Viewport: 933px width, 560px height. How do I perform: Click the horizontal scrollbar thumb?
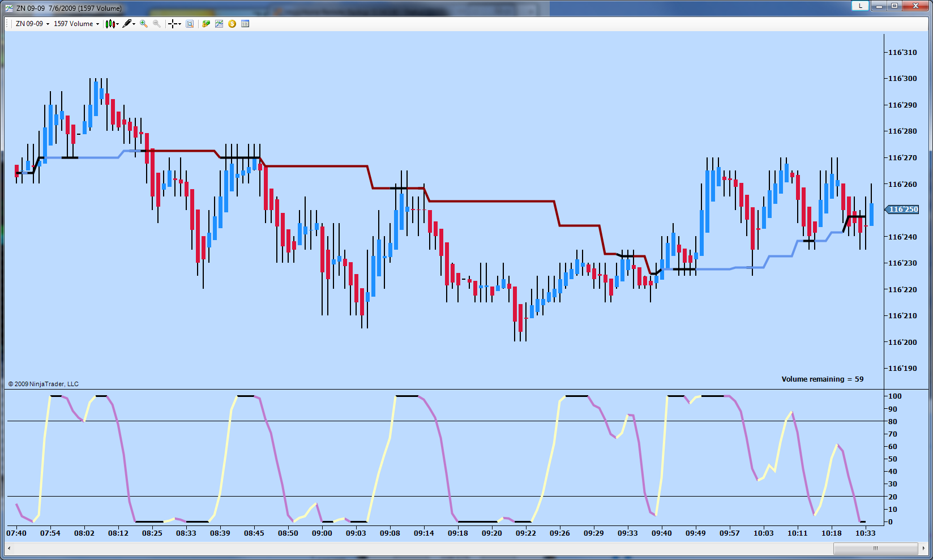point(875,548)
